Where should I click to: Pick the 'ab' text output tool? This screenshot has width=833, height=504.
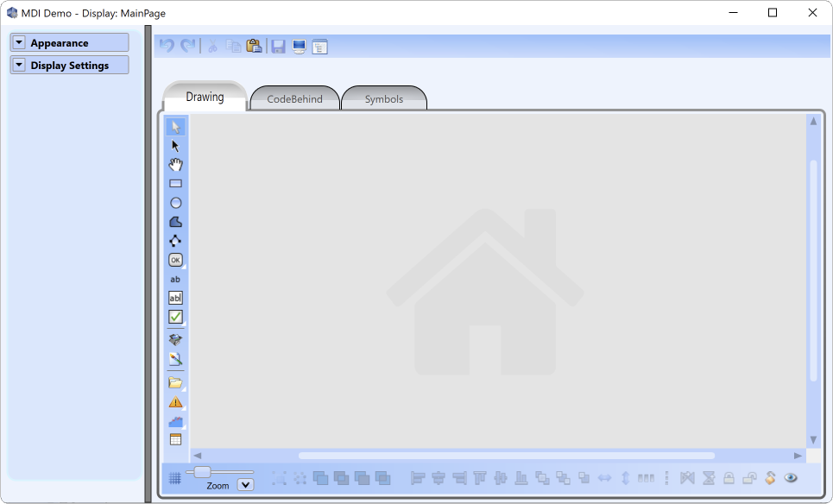(175, 280)
